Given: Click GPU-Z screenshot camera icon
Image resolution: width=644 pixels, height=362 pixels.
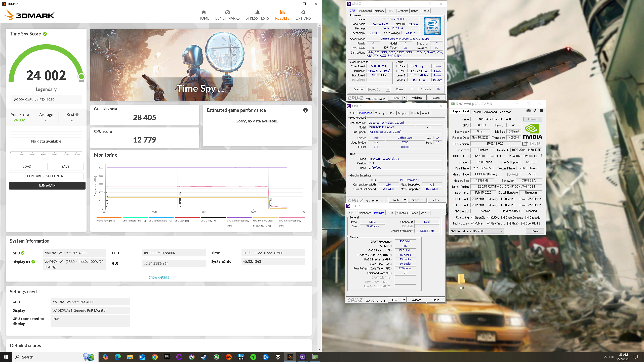Looking at the screenshot, I should pos(528,111).
